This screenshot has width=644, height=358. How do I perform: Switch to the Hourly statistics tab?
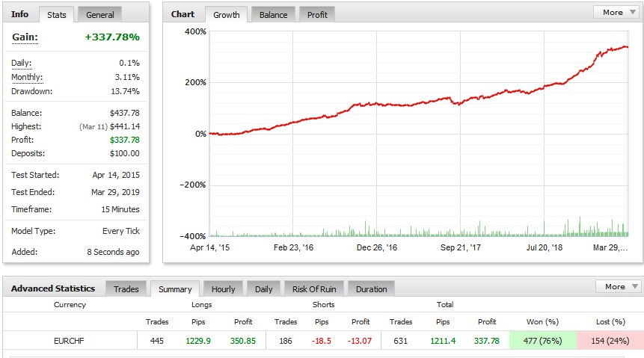click(223, 289)
